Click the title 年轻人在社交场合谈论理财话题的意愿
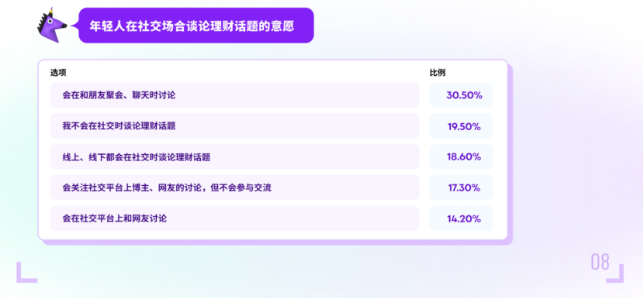The height and width of the screenshot is (299, 644). [x=192, y=26]
